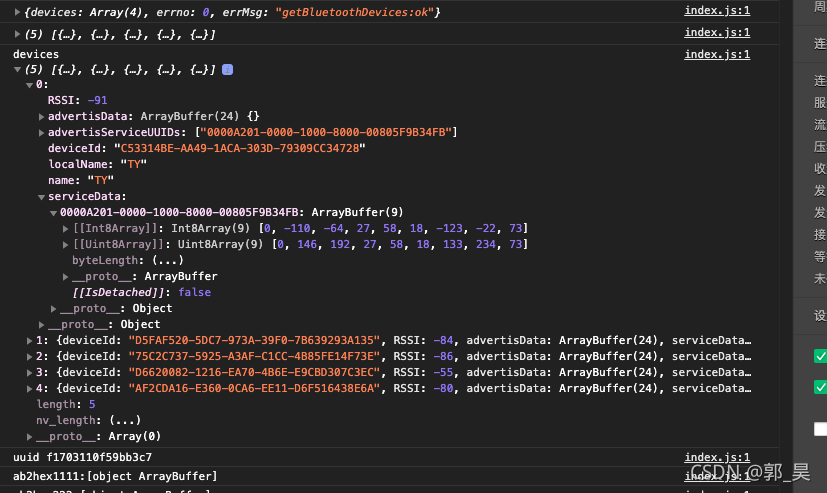827x493 pixels.
Task: Click RSSI -55 value in device 3 row
Action: [x=443, y=372]
